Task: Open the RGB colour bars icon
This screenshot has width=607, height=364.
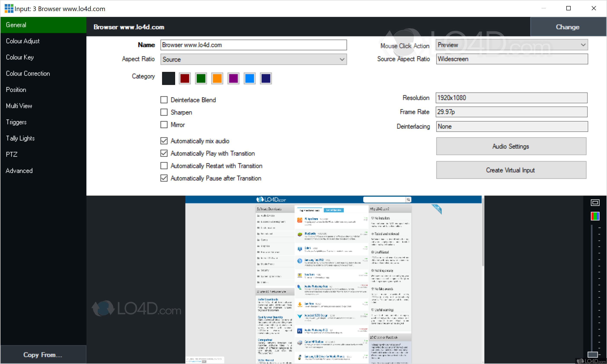Action: (595, 216)
